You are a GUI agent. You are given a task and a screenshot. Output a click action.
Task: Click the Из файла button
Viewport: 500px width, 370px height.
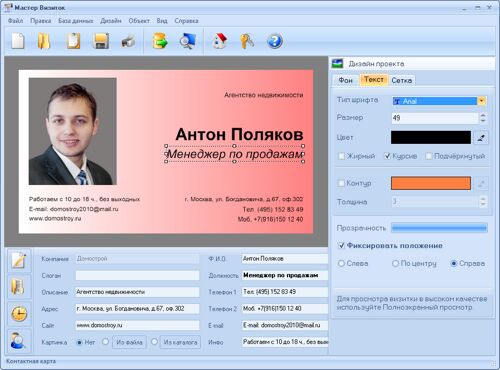(x=129, y=342)
